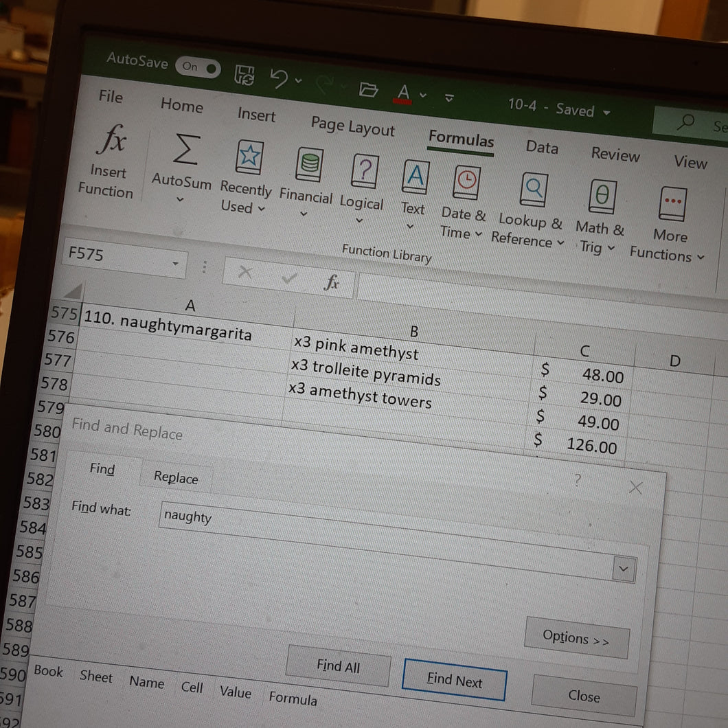
Task: Click the AutoSum sigma icon
Action: 186,150
